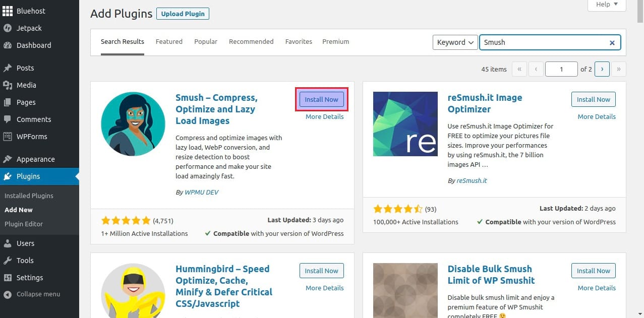Open the Appearance paintbrush icon
Viewport: 644px width, 318px height.
pyautogui.click(x=8, y=159)
